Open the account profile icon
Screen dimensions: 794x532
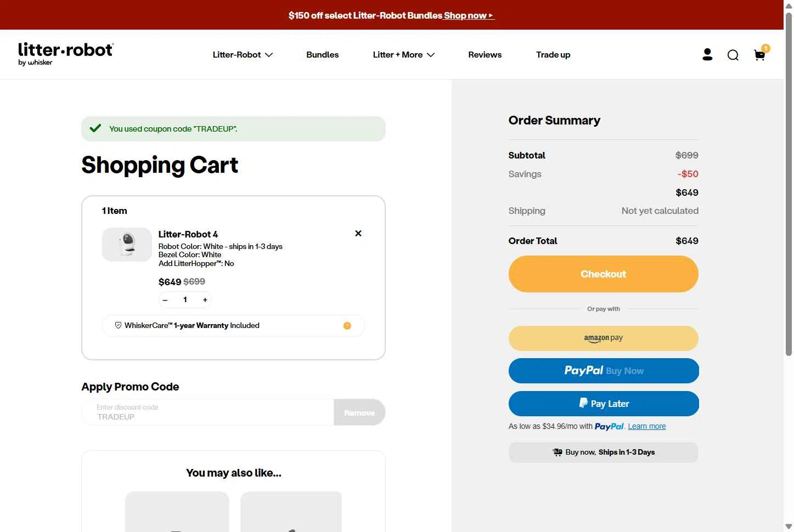[707, 54]
